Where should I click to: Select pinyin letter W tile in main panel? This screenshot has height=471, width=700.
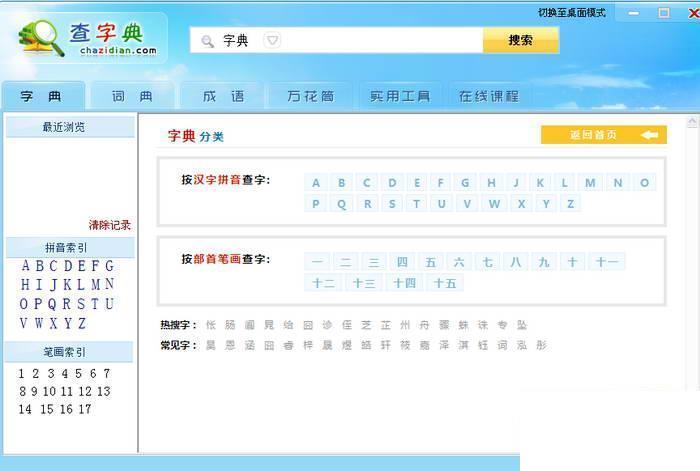[x=494, y=204]
